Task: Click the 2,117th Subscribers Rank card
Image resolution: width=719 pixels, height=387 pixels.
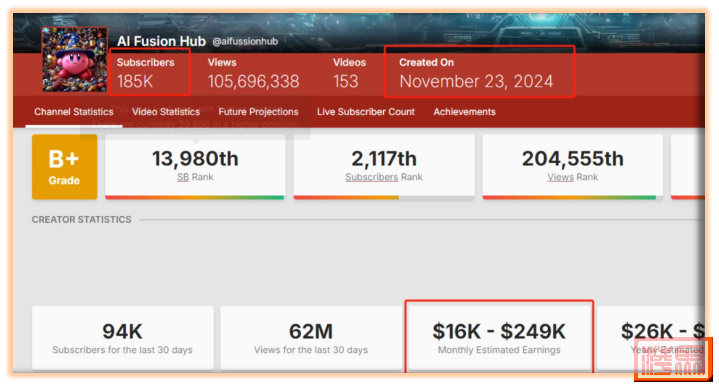Action: click(x=384, y=167)
